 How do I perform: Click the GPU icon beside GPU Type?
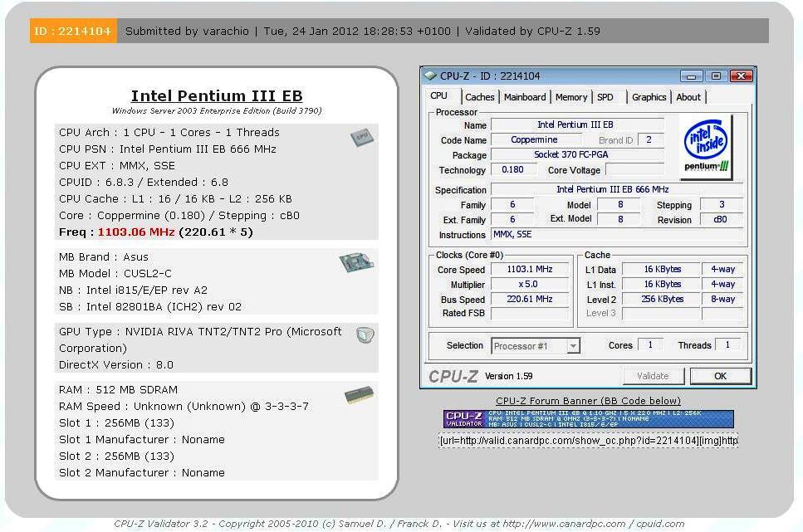point(365,334)
